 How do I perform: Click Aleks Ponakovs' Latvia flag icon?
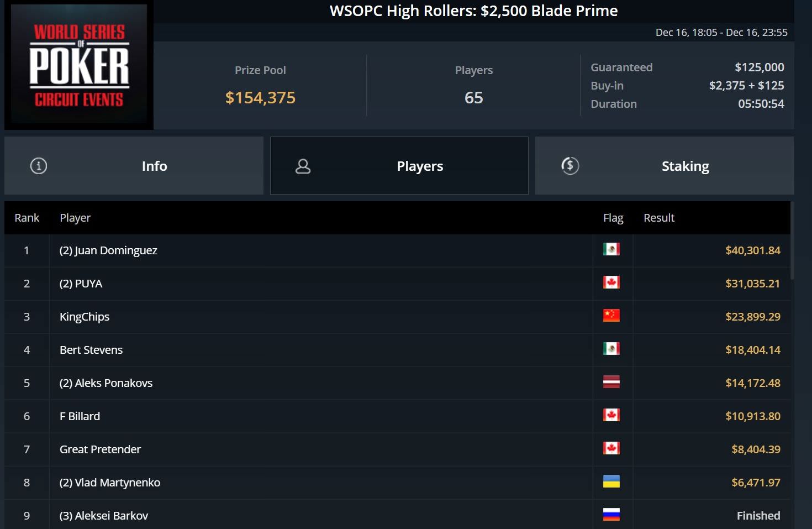[x=611, y=382]
